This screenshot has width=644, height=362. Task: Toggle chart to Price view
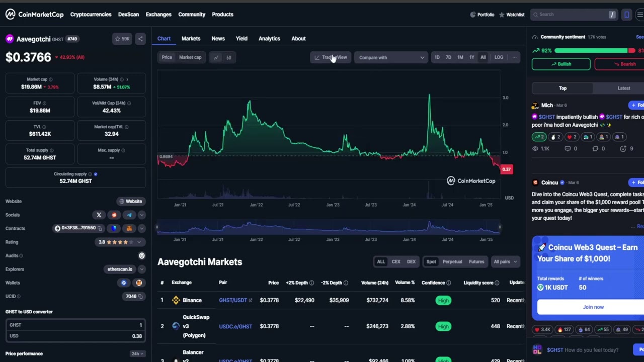(167, 57)
